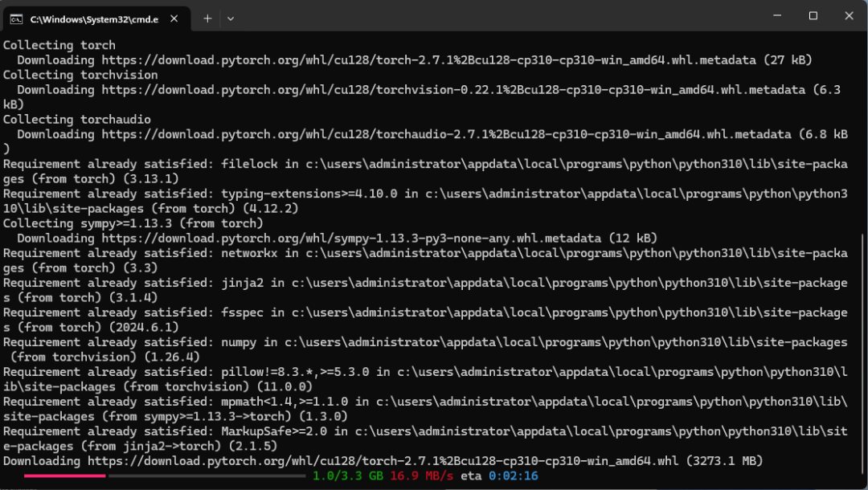The width and height of the screenshot is (868, 490).
Task: Click the 'fsspec' requirement satisfied line
Action: [425, 320]
